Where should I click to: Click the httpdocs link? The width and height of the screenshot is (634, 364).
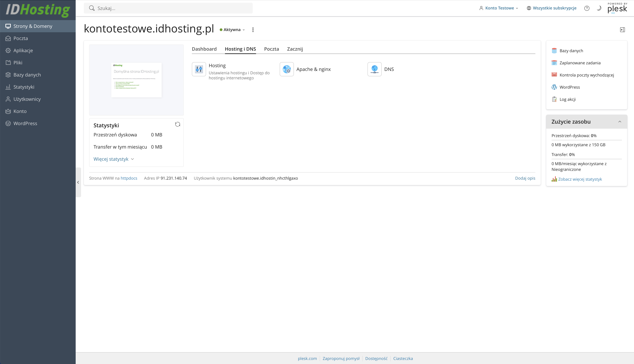pos(129,178)
